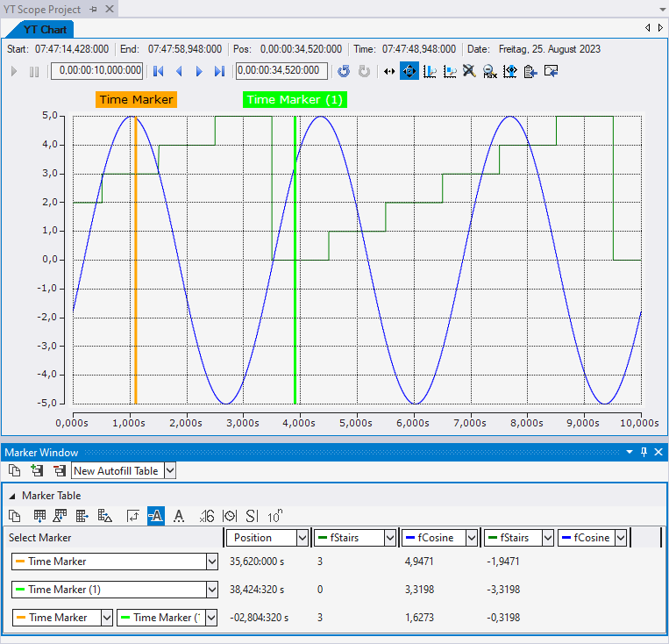Screen dimensions: 669x644
Task: Click the Pause button in chart toolbar
Action: [x=34, y=71]
